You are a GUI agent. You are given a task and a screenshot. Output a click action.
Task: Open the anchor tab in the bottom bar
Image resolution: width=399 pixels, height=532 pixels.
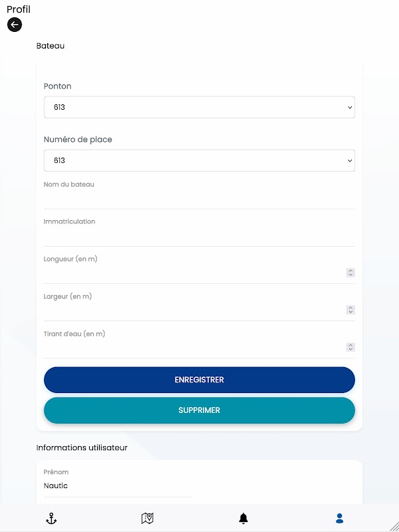tap(51, 518)
